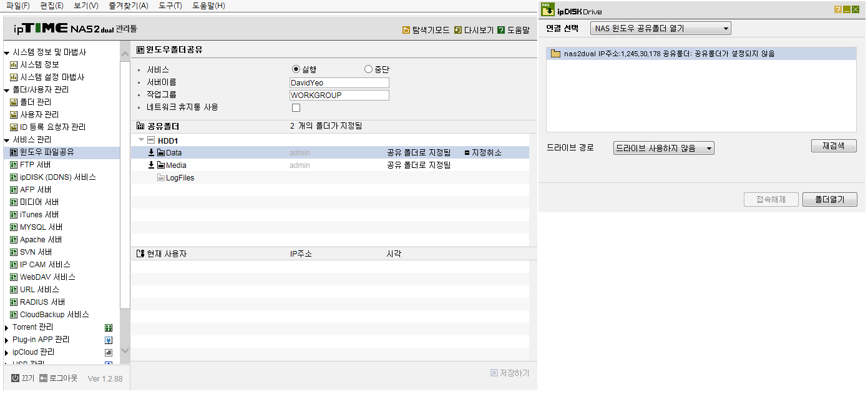Click the 서버이름 field containing DavidYeo
The width and height of the screenshot is (868, 394).
(x=339, y=82)
